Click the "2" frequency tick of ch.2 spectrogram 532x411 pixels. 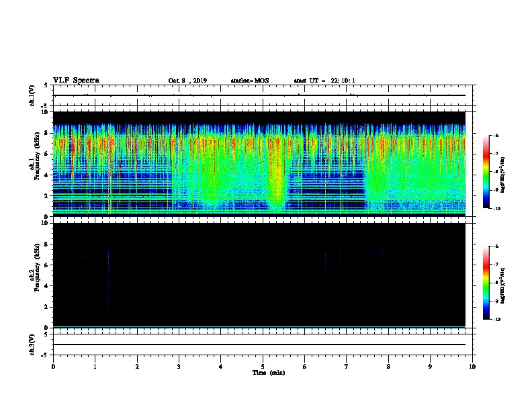[x=46, y=307]
